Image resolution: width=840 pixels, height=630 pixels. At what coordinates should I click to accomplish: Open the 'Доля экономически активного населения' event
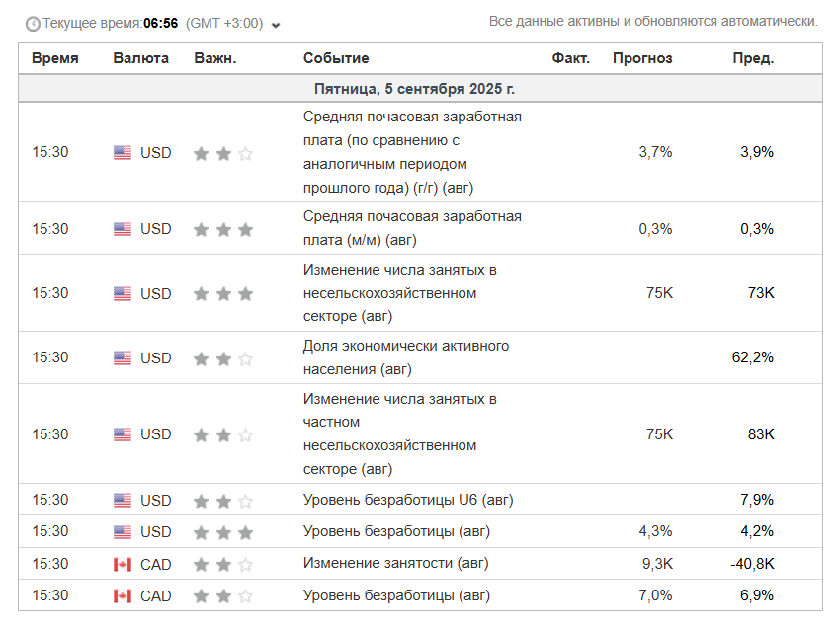(406, 357)
